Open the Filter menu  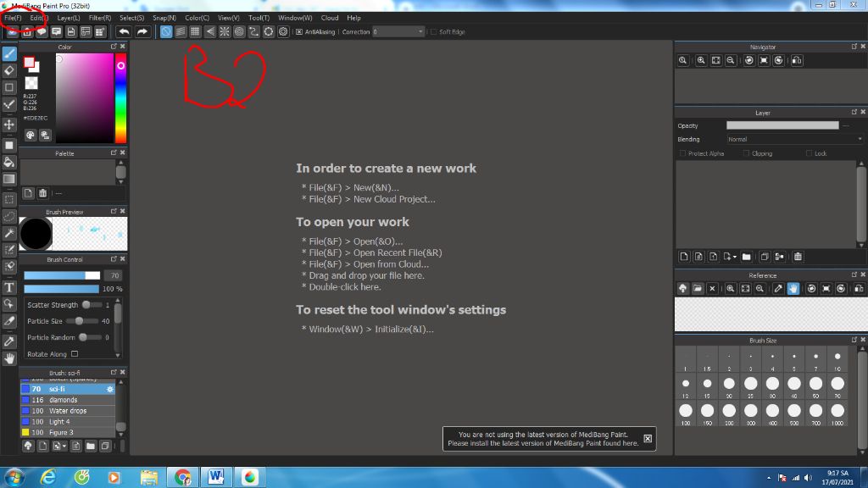click(100, 18)
